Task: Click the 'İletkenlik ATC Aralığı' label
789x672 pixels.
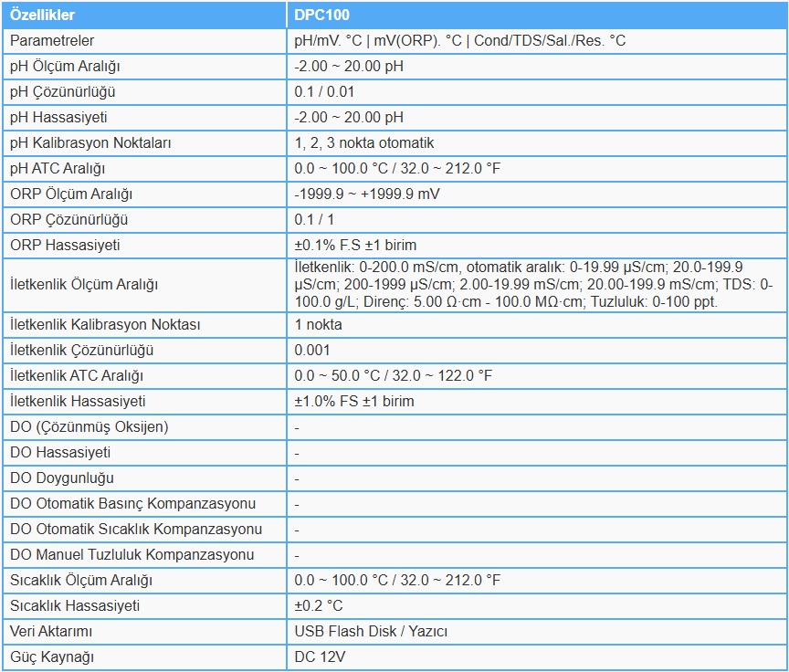Action: [77, 376]
